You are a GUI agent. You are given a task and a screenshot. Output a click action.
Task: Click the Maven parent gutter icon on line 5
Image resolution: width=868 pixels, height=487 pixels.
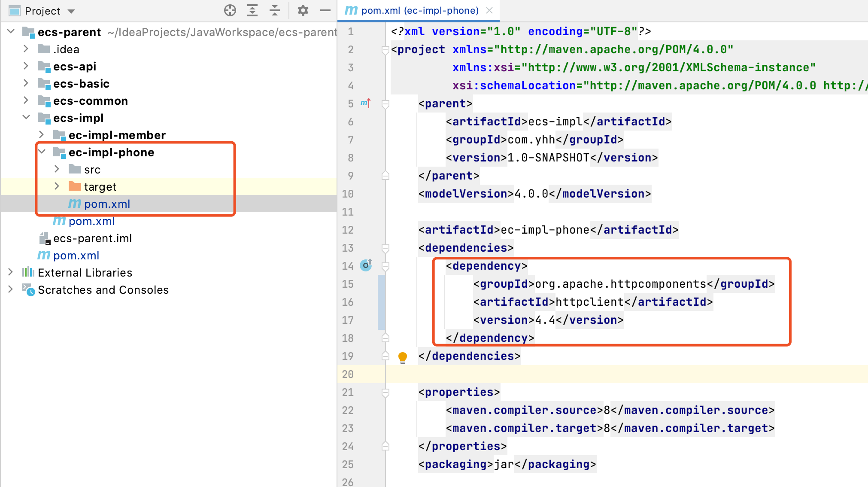coord(365,103)
